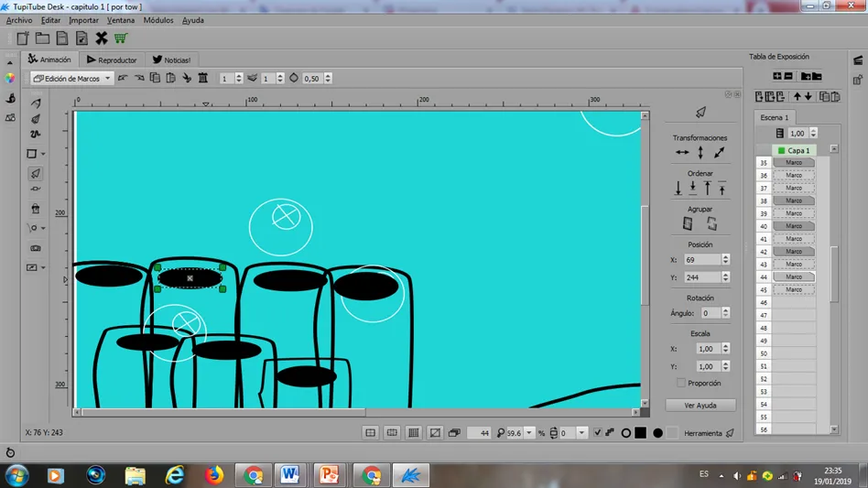Click the black fill color swatch
Screen dimensions: 868x488
click(641, 433)
